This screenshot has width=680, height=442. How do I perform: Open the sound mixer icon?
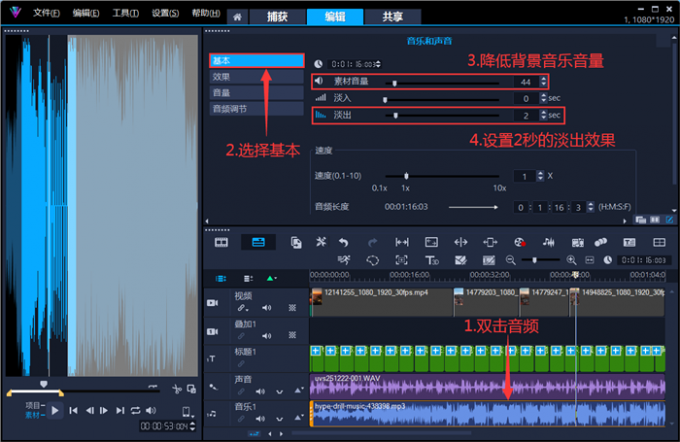(x=549, y=242)
